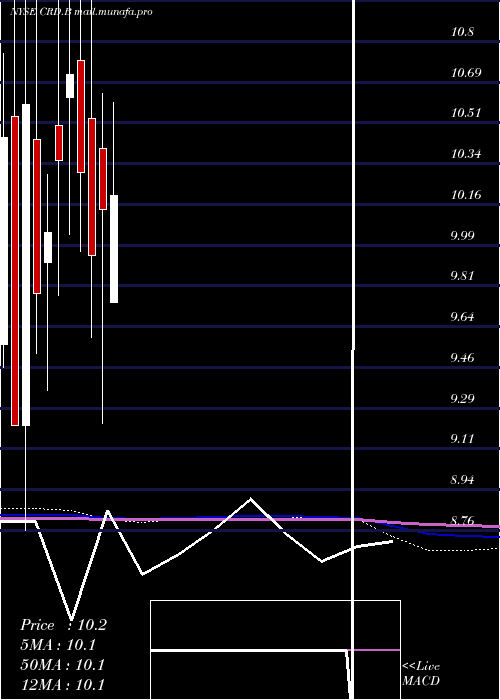Click the 9.64 price axis label
This screenshot has width=500, height=700.
coord(463,317)
